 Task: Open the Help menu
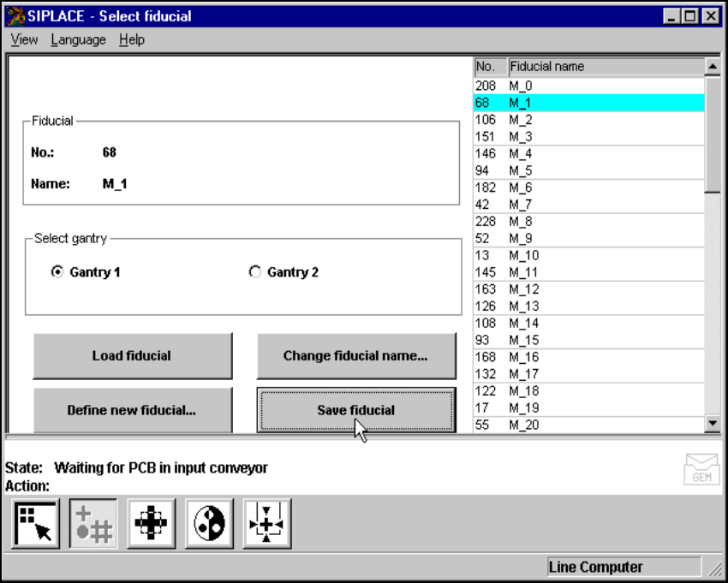point(132,40)
